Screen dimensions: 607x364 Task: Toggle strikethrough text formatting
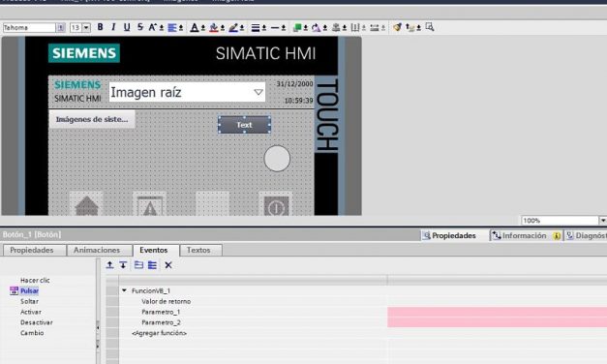click(x=140, y=27)
